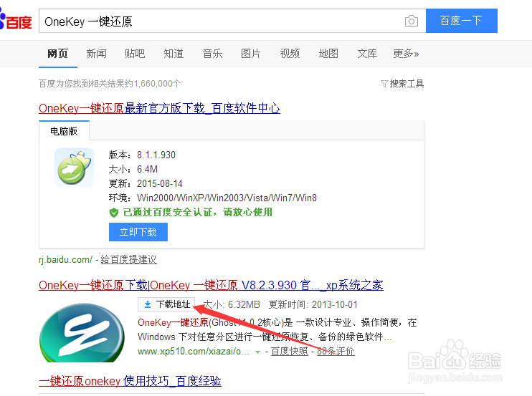The width and height of the screenshot is (532, 396).
Task: Click the download arrow icon in 下载地址
Action: coord(148,304)
